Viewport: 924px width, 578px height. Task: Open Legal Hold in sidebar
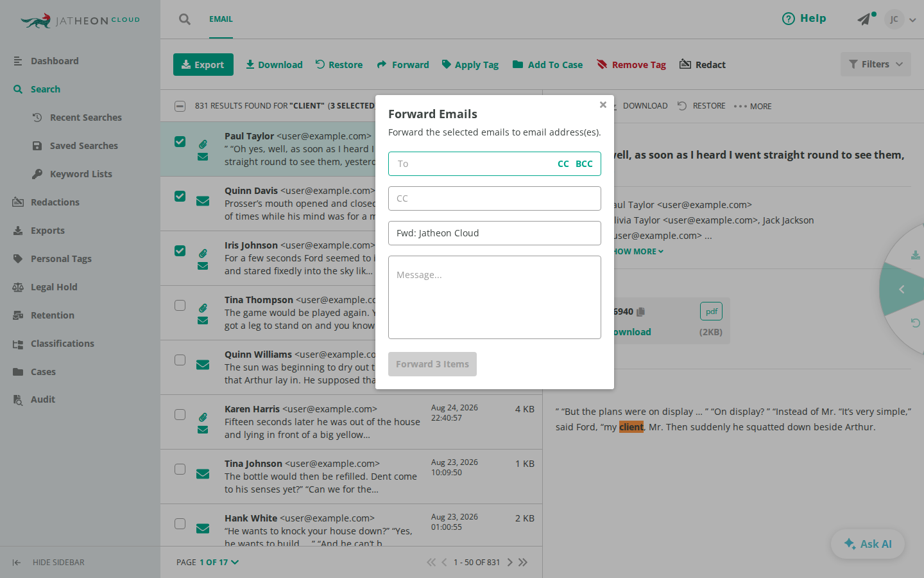pos(54,287)
